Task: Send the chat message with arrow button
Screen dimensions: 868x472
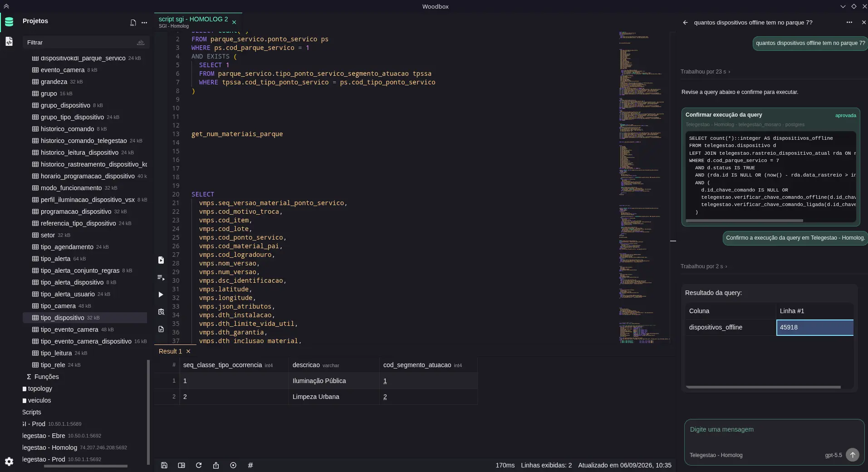Action: point(853,455)
